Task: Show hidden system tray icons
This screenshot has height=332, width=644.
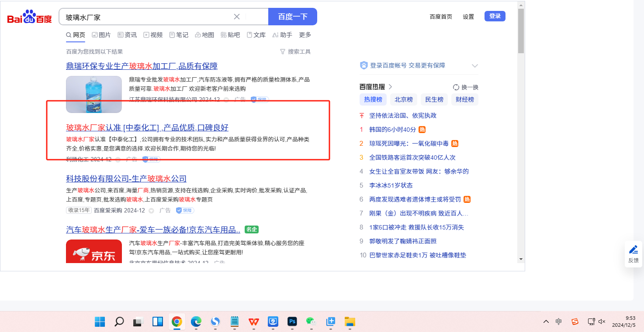Action: pos(546,322)
